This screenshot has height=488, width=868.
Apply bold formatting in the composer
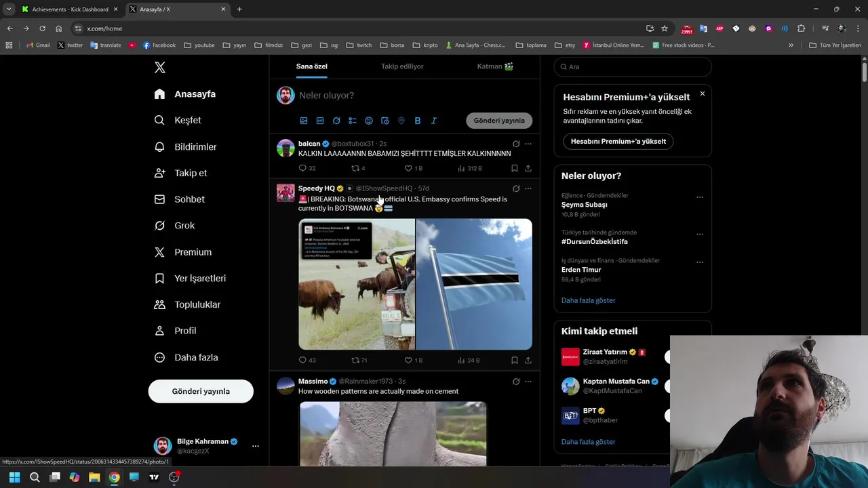click(418, 121)
